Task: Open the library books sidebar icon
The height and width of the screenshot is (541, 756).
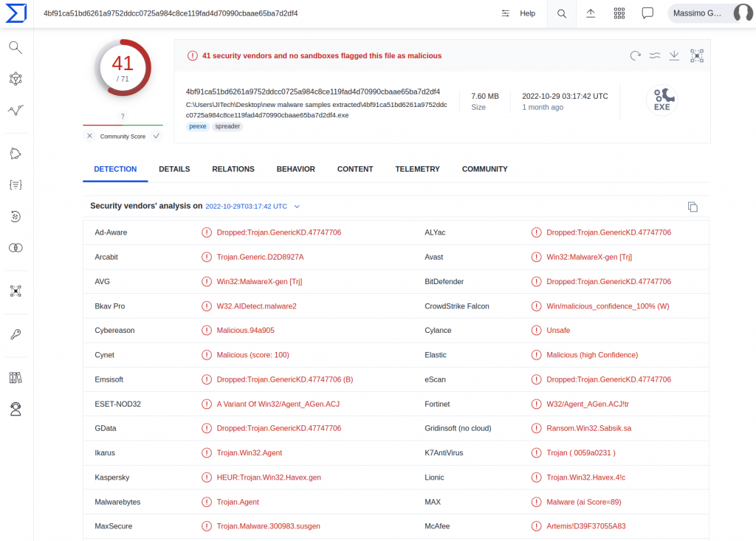Action: [16, 378]
